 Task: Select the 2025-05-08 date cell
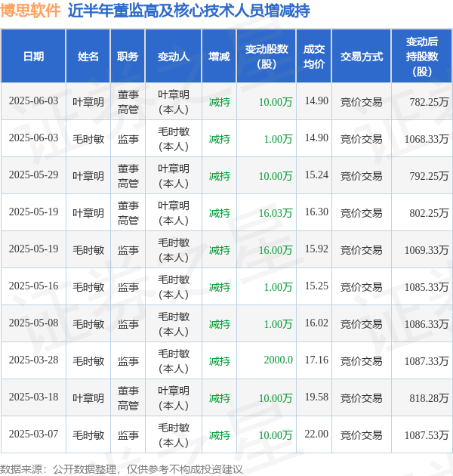[33, 323]
